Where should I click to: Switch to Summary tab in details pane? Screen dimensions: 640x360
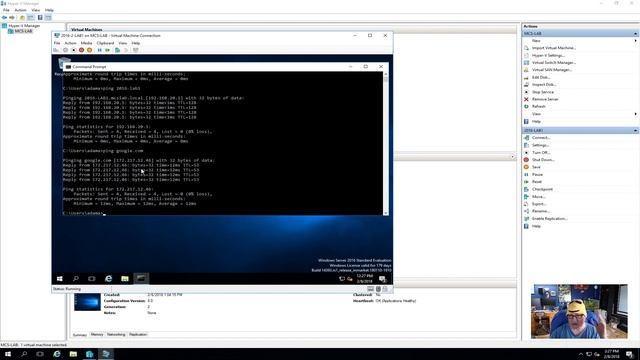click(80, 335)
